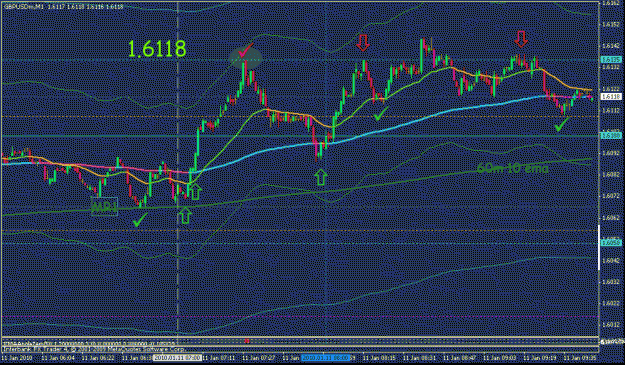The width and height of the screenshot is (625, 365).
Task: Click the 11 Jan 07:11 time label
Action: tap(218, 358)
